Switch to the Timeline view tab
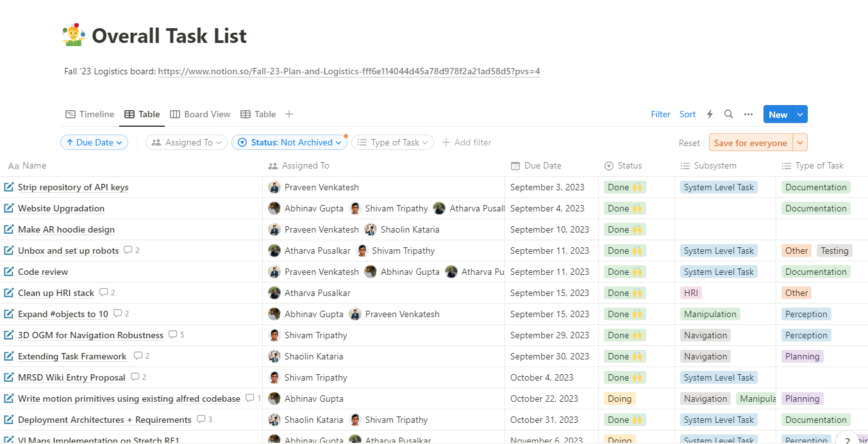The width and height of the screenshot is (868, 444). coord(90,114)
